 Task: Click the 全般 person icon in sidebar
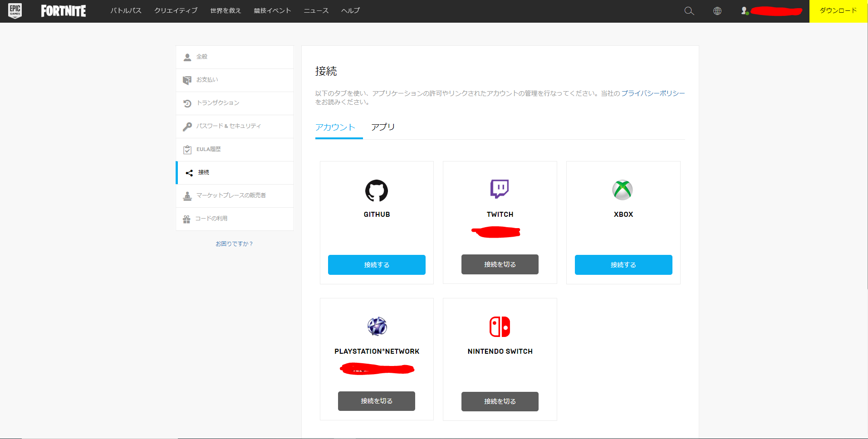coord(187,57)
